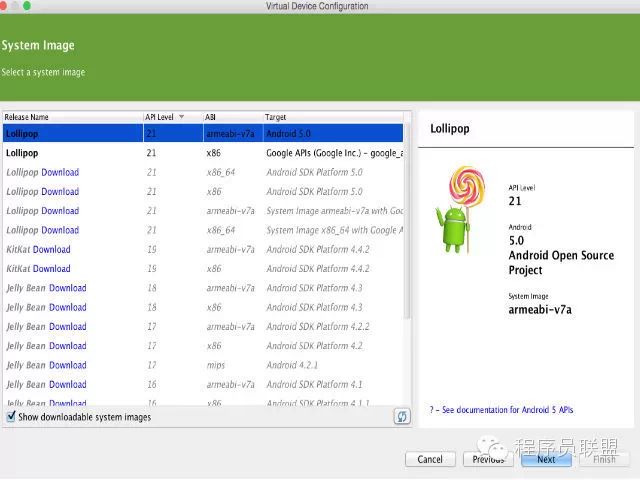Screen dimensions: 640x480
Task: Uncheck Show downloadable system images
Action: click(x=11, y=416)
